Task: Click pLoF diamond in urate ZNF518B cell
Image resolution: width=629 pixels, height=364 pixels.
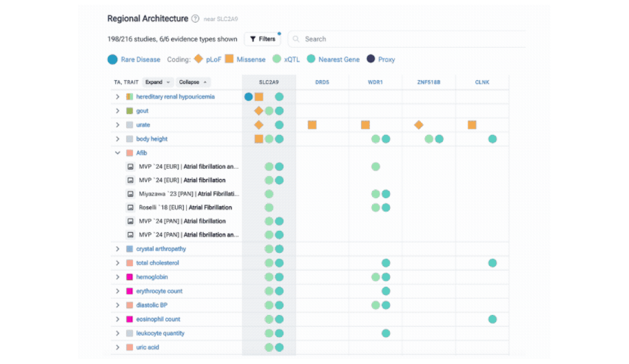Action: pyautogui.click(x=419, y=125)
